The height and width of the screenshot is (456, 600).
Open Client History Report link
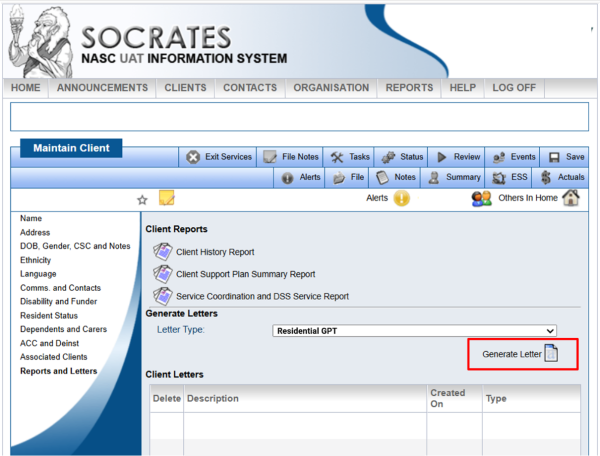tap(215, 252)
